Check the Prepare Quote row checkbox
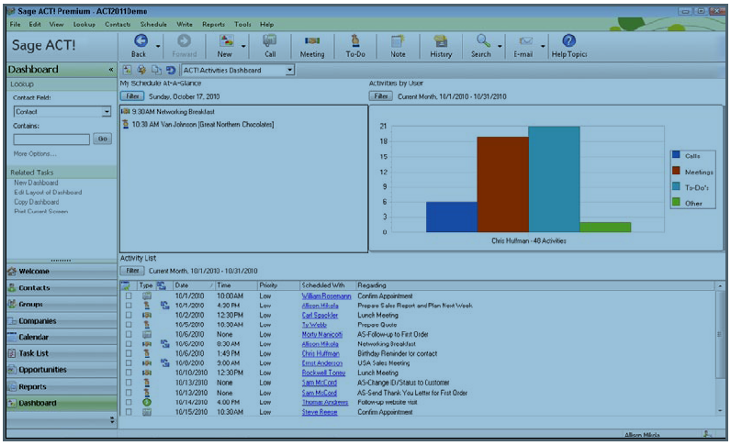 coord(128,325)
